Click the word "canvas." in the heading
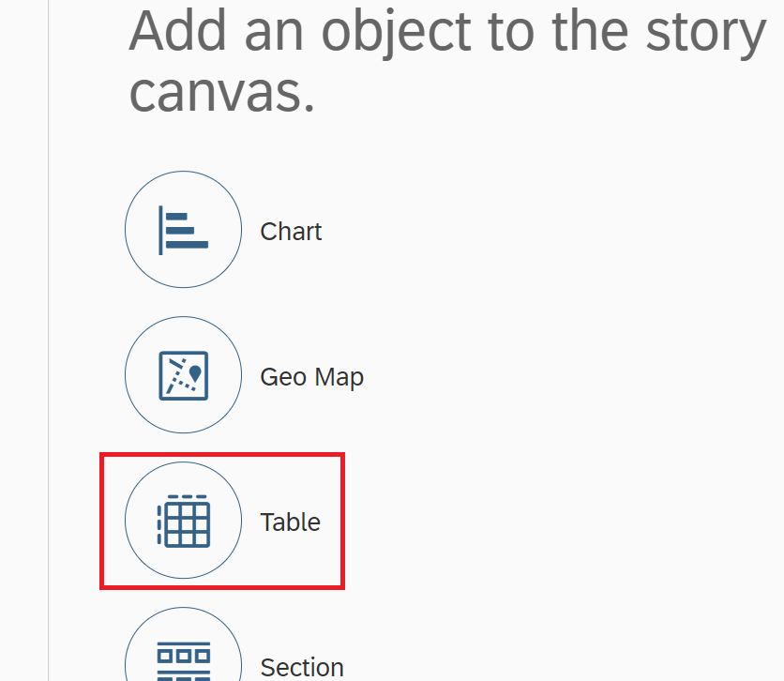The image size is (784, 681). 221,92
